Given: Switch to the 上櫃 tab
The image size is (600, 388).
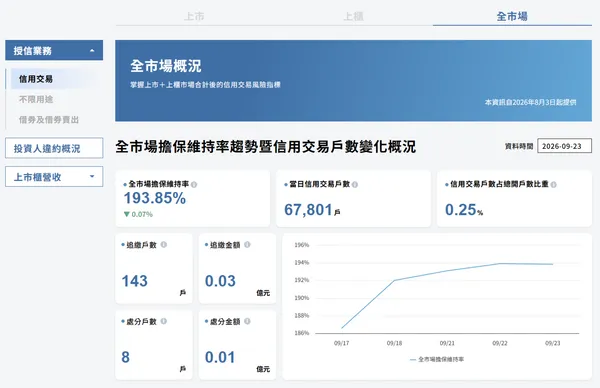Looking at the screenshot, I should click(x=353, y=16).
